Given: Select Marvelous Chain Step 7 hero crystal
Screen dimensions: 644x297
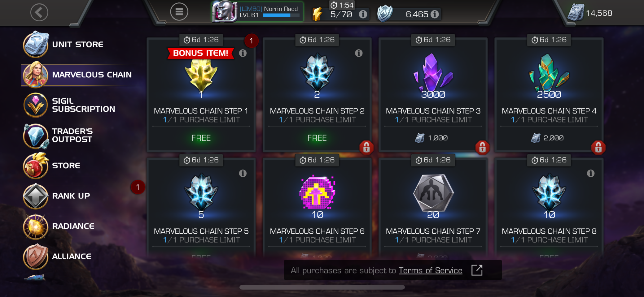Looking at the screenshot, I should (x=433, y=192).
